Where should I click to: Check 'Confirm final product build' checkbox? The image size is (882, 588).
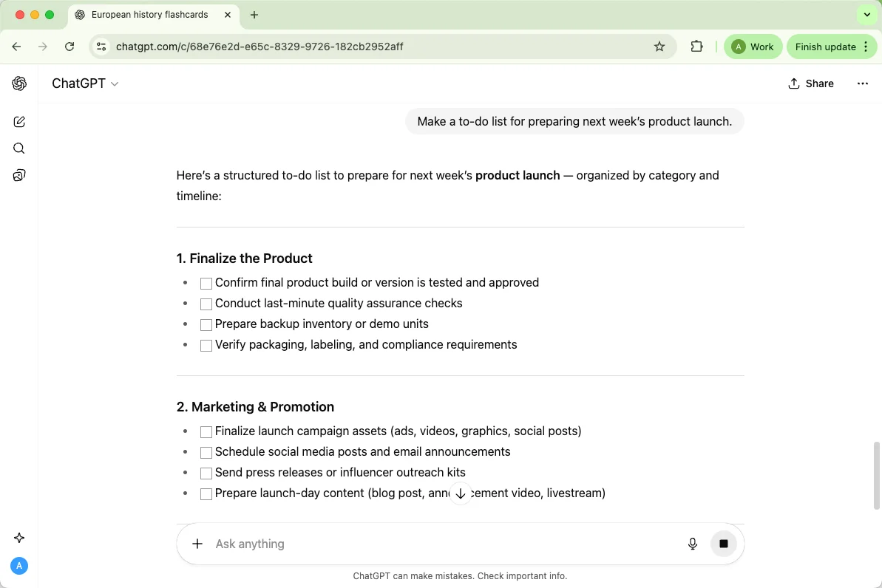(x=206, y=283)
